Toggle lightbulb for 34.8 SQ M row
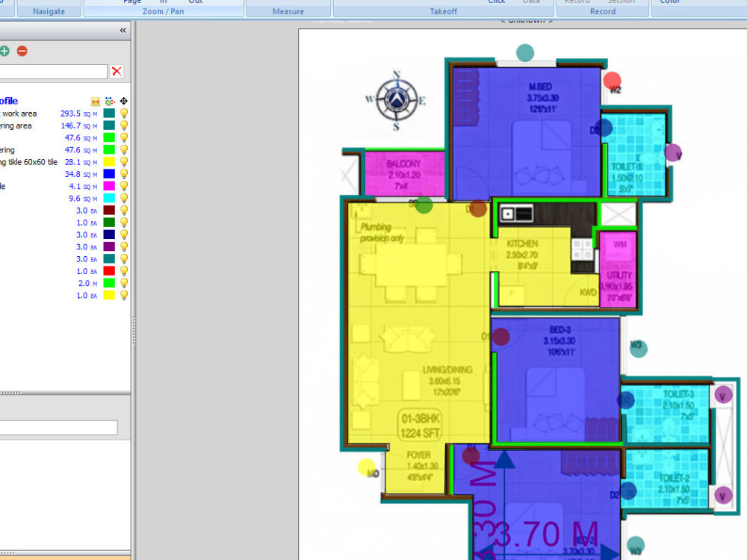This screenshot has height=560, width=747. click(124, 174)
